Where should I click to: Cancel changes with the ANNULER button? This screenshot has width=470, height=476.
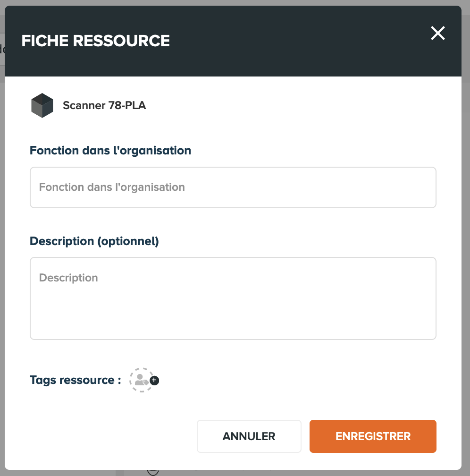[x=249, y=436]
